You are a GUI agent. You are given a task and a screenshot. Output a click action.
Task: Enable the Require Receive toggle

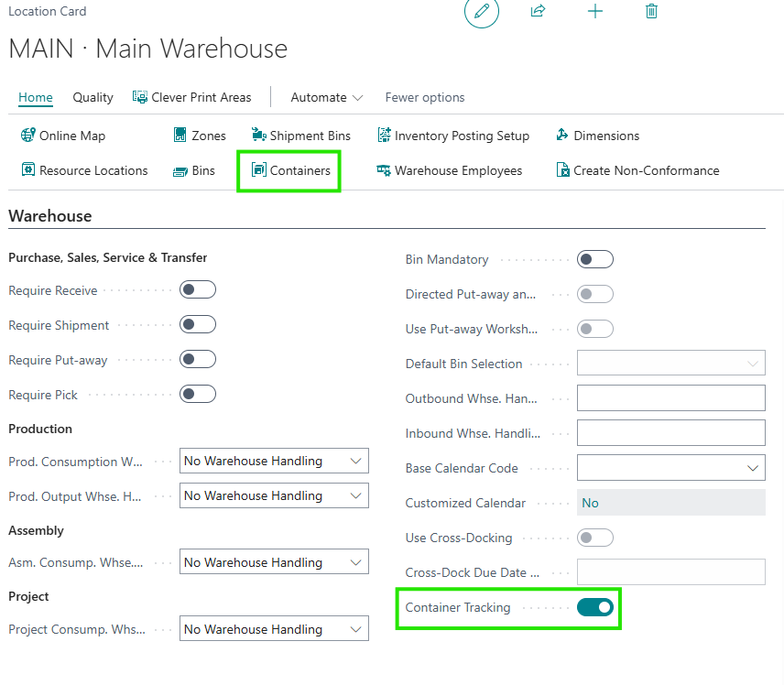198,290
